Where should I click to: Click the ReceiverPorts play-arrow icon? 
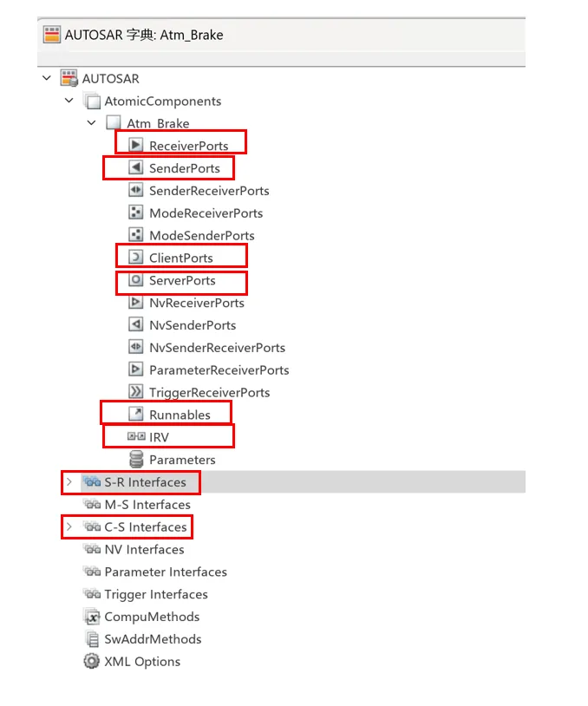(135, 145)
